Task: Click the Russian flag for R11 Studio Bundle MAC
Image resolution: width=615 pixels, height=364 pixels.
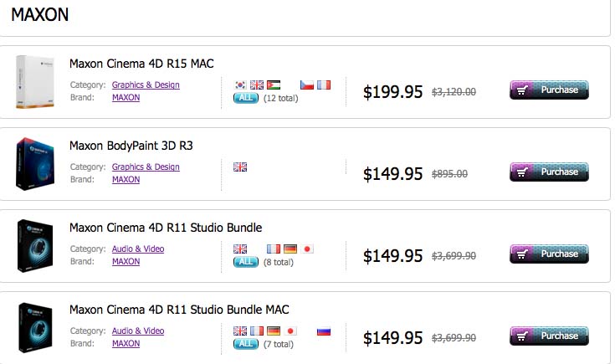Action: click(x=324, y=331)
